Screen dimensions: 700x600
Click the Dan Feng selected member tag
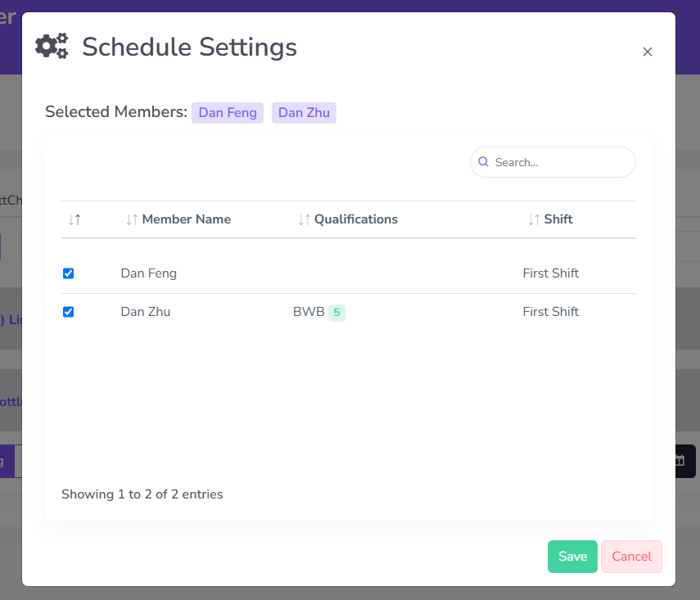pos(228,113)
